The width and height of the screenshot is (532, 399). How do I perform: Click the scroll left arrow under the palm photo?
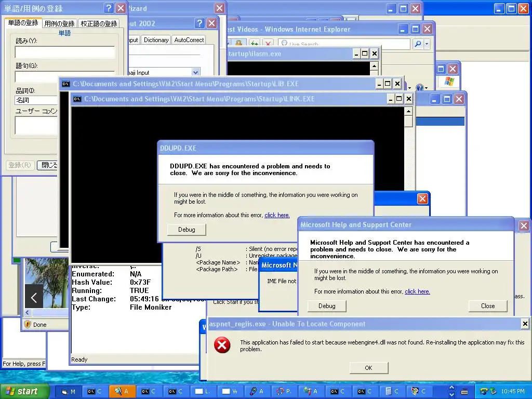coord(28,312)
